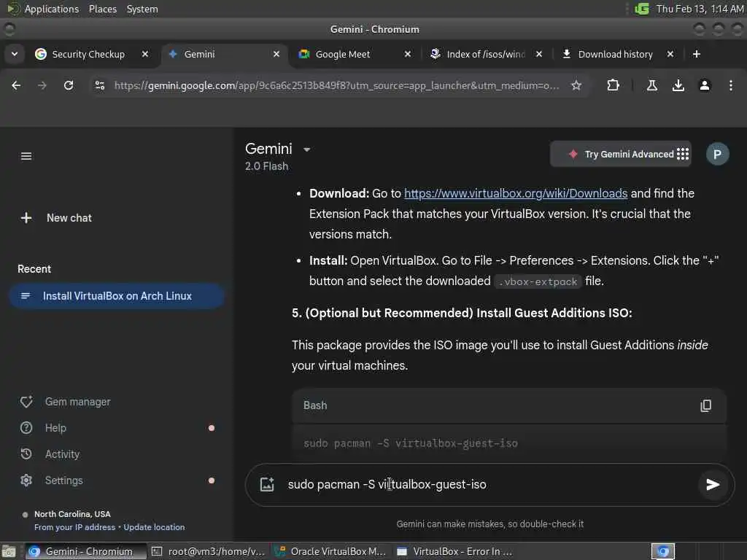Screen dimensions: 747x560
Task: Switch to Oracle VirtualBox Manager in taskbar
Action: pyautogui.click(x=331, y=551)
